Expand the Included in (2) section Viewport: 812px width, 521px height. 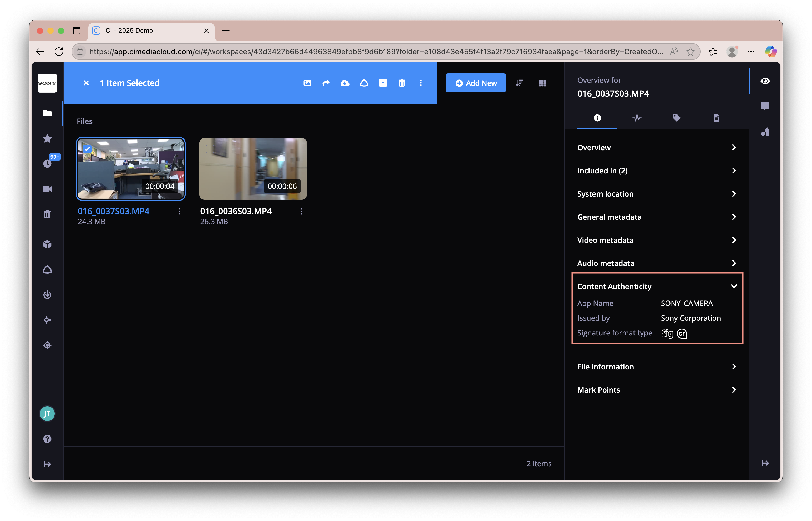(657, 171)
